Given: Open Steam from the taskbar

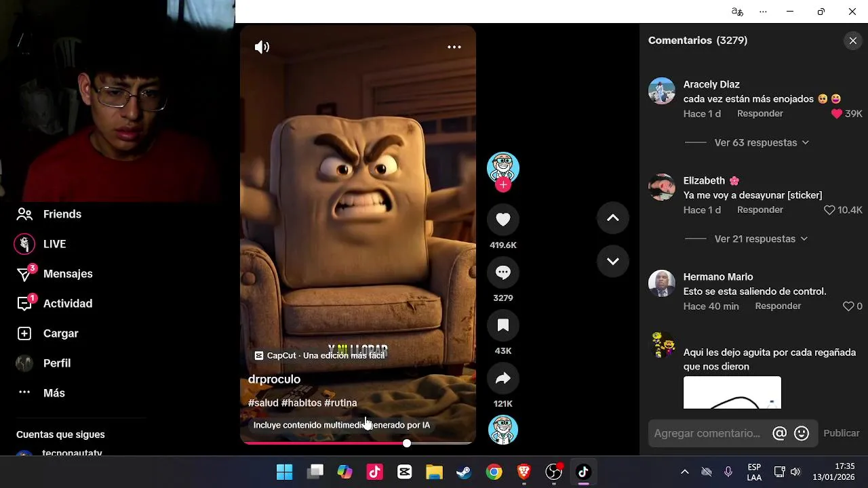Looking at the screenshot, I should click(x=465, y=472).
